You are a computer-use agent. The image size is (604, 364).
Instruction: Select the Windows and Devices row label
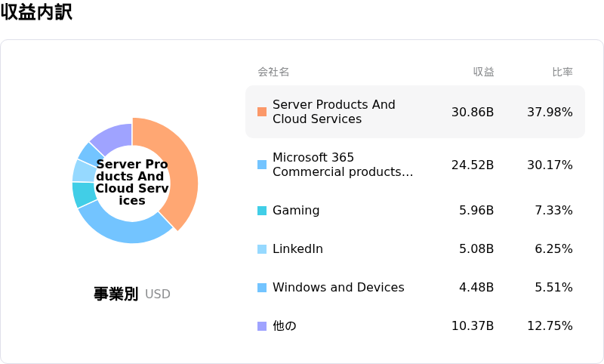pyautogui.click(x=338, y=287)
